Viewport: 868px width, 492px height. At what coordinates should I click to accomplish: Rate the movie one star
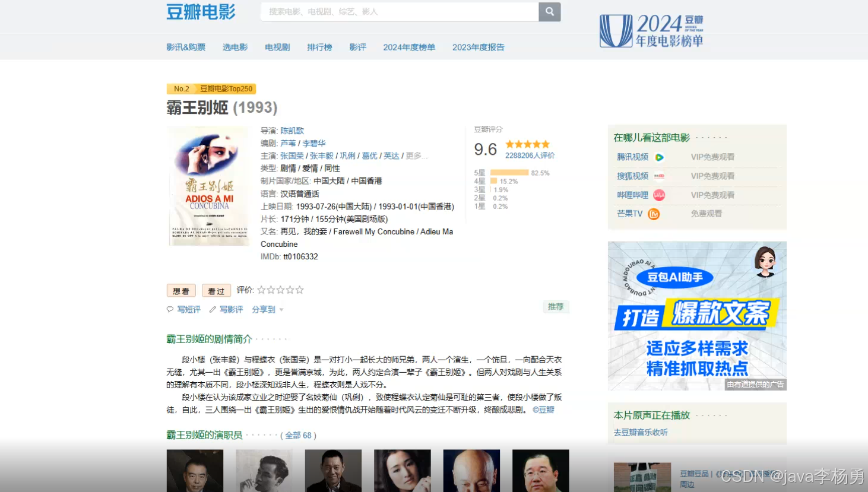point(261,290)
